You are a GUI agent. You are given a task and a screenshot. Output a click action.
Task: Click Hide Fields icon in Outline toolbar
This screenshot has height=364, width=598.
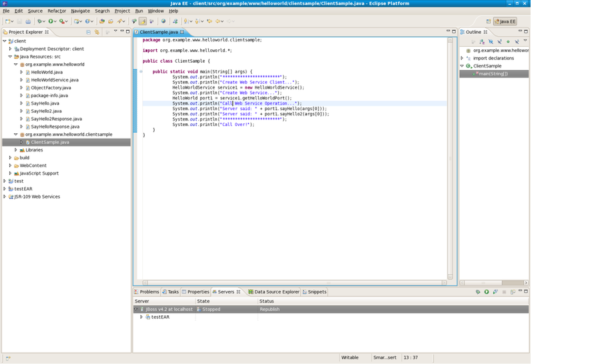coord(491,41)
